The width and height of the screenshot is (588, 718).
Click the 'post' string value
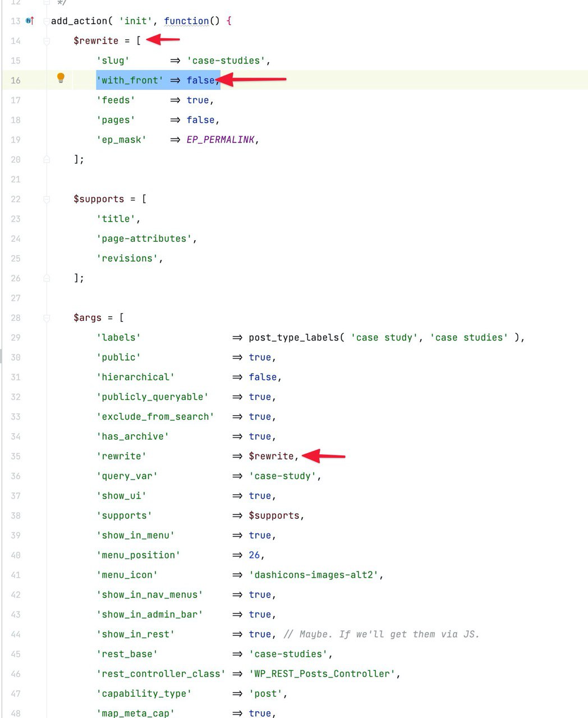coord(266,694)
